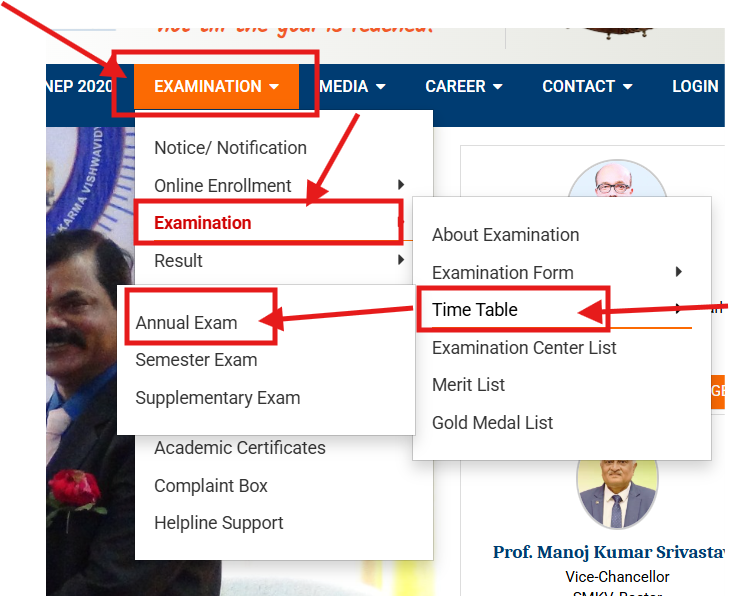Click the bald man portrait thumbnail

pos(617,179)
